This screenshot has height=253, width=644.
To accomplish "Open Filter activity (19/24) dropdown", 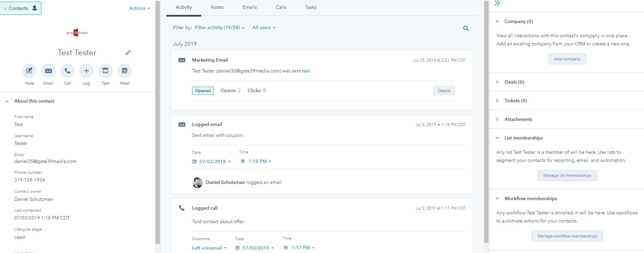I will (x=220, y=27).
